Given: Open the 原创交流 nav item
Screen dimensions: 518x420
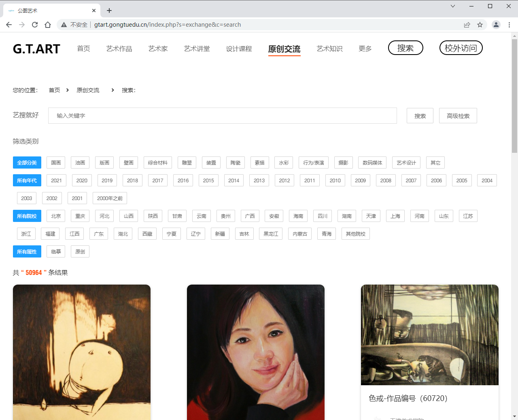Looking at the screenshot, I should tap(284, 49).
